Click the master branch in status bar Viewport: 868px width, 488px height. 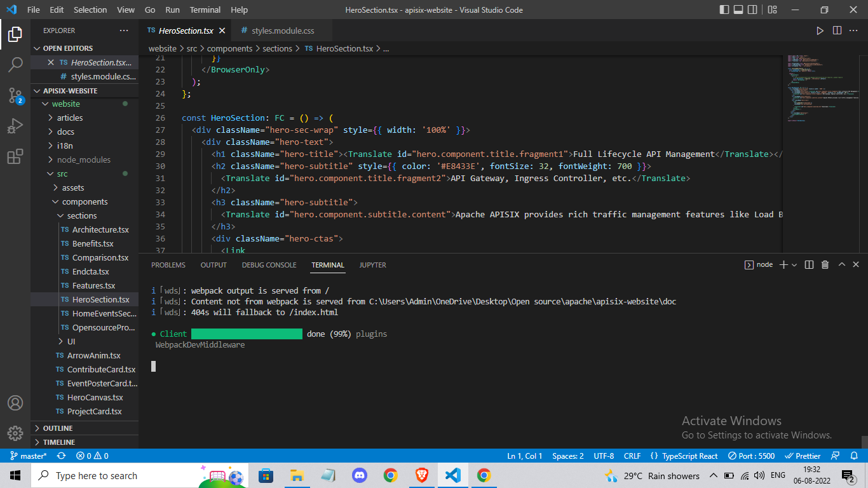point(29,456)
